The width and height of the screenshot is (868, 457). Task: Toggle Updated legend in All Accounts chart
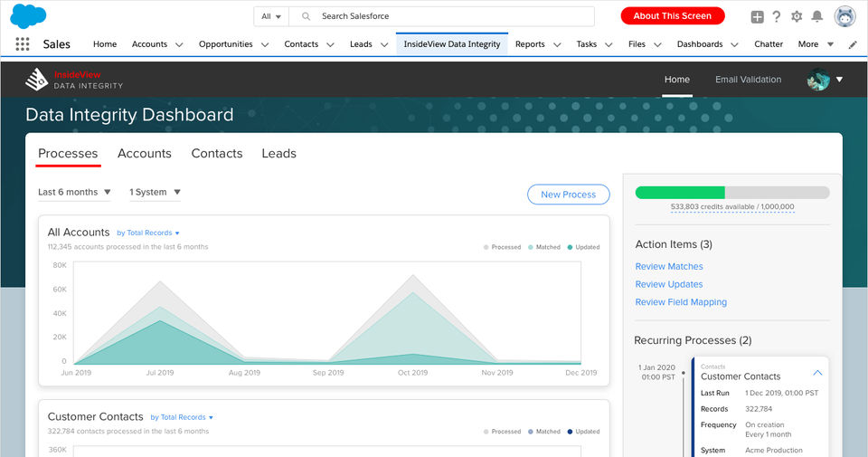pyautogui.click(x=583, y=247)
